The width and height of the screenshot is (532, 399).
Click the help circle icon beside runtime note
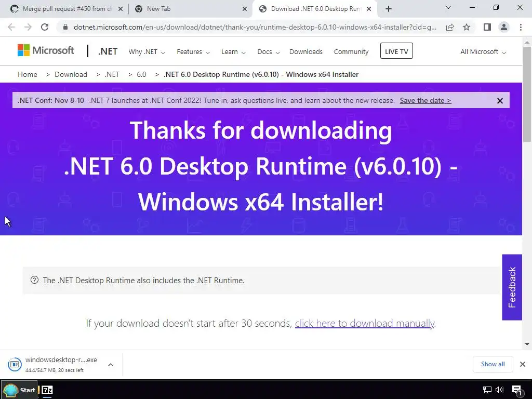(x=34, y=280)
